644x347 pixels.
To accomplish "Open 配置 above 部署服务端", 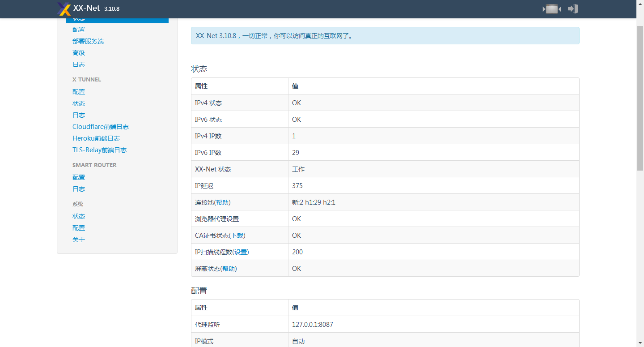I will pos(79,30).
